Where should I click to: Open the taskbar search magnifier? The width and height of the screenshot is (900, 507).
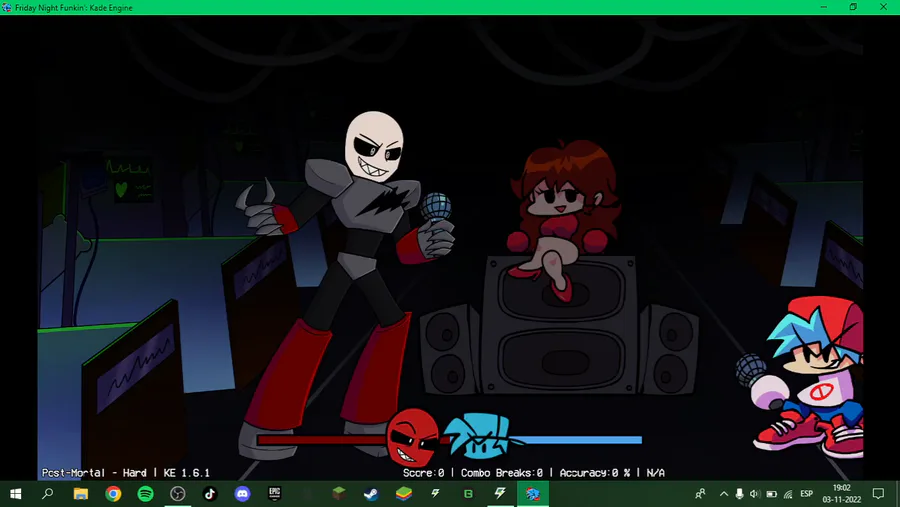[48, 494]
